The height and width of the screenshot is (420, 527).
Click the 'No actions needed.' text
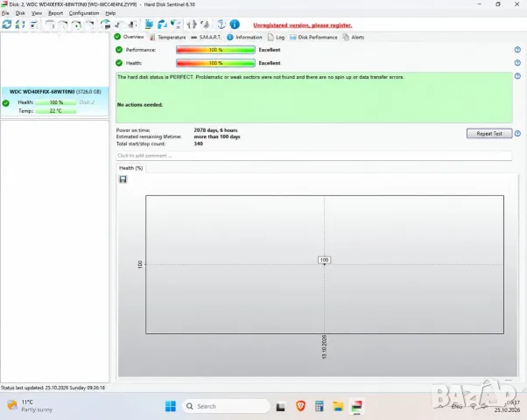[x=140, y=105]
